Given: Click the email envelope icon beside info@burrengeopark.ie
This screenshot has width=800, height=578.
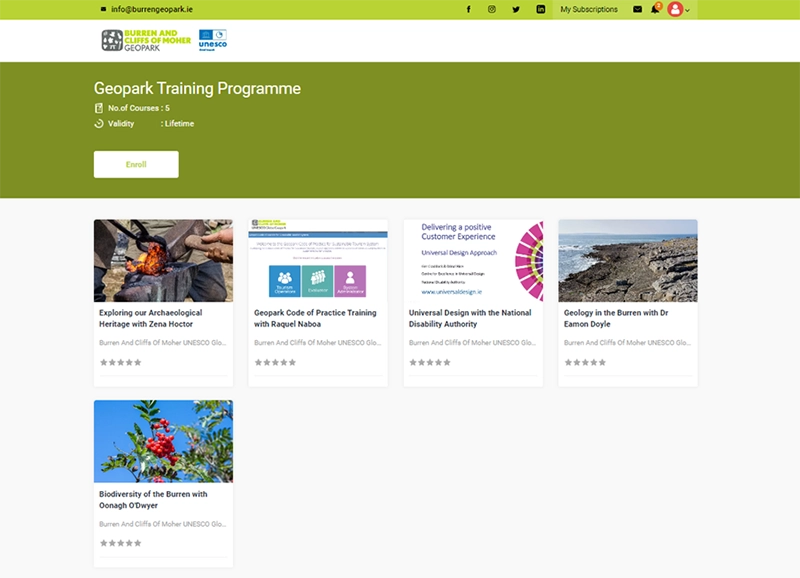Looking at the screenshot, I should 104,9.
